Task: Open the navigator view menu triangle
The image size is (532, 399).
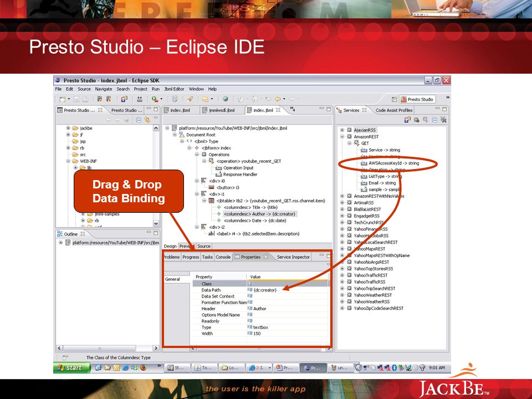Action: (x=156, y=119)
